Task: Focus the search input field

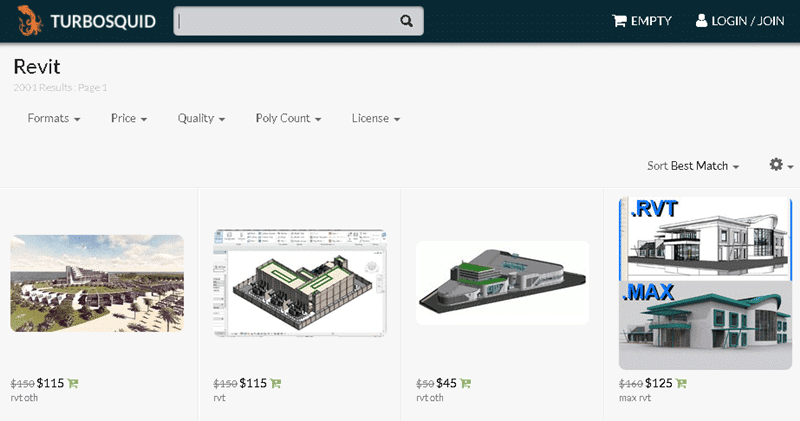Action: pyautogui.click(x=285, y=21)
